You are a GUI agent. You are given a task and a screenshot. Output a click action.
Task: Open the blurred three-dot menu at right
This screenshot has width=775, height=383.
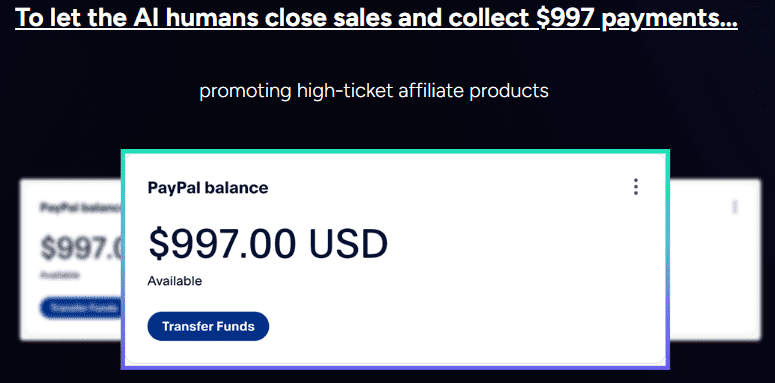pyautogui.click(x=735, y=207)
